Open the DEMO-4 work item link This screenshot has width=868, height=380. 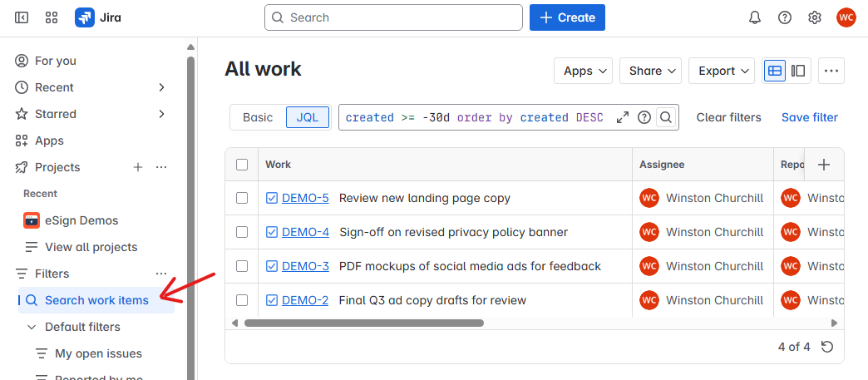pos(305,232)
